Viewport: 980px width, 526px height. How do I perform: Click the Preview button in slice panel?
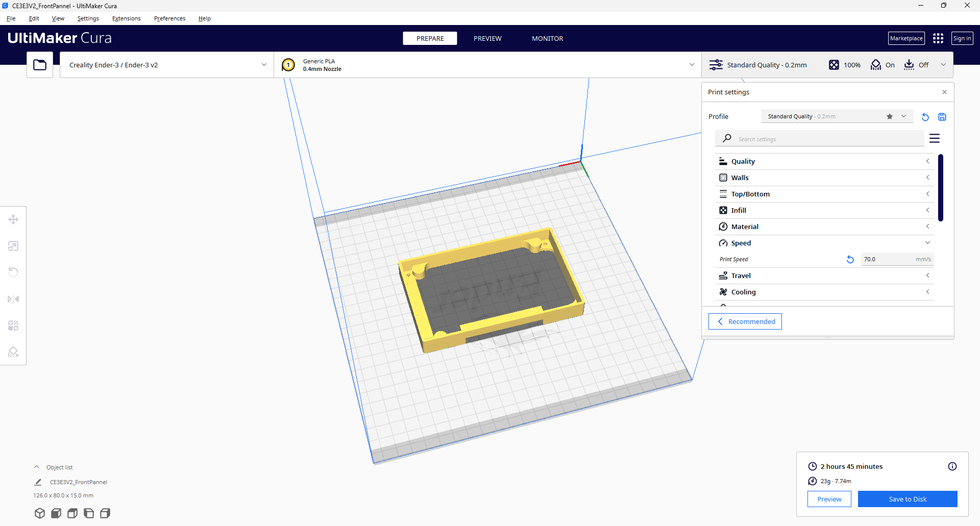[x=829, y=499]
